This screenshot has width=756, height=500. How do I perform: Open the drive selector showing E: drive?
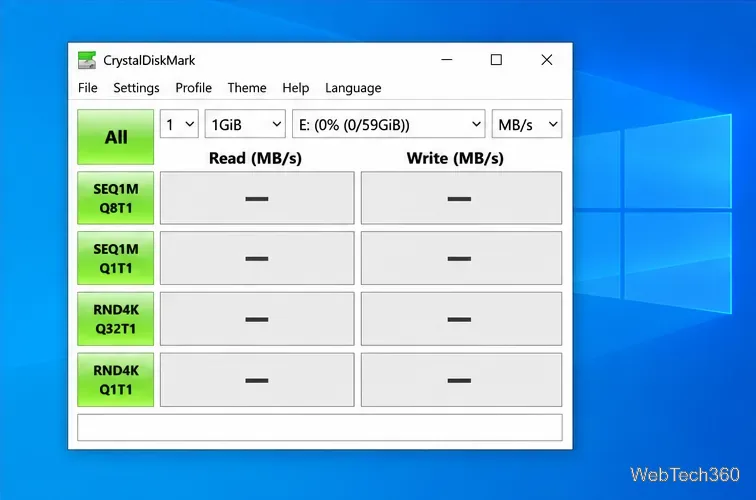(389, 124)
